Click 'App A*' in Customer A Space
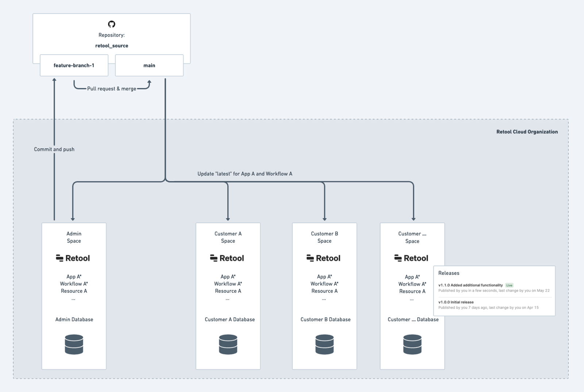Image resolution: width=584 pixels, height=392 pixels. [228, 277]
